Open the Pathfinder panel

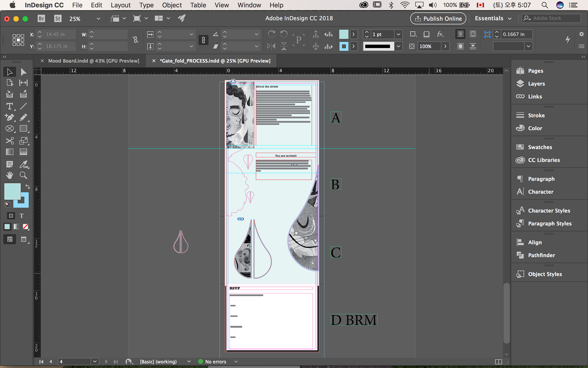pos(541,255)
